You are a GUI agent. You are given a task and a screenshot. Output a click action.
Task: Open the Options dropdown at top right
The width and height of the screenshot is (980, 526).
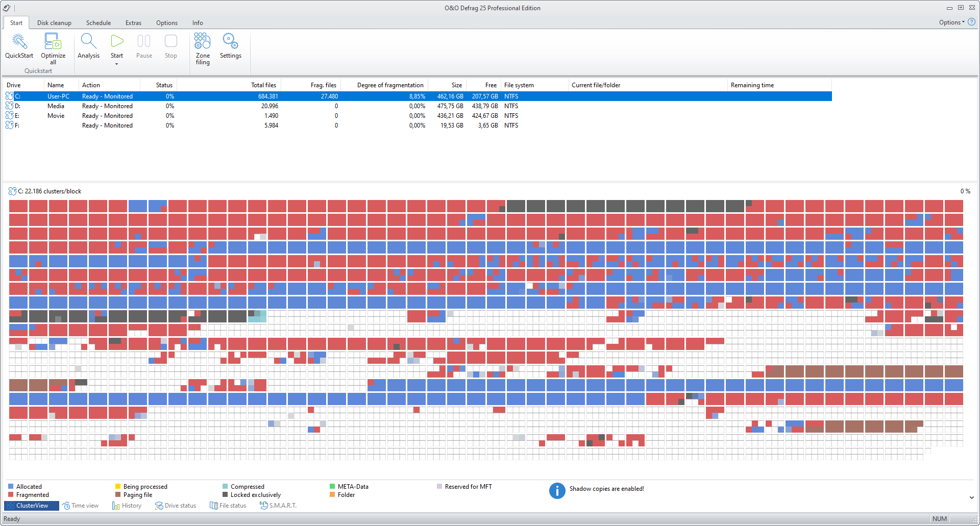951,22
